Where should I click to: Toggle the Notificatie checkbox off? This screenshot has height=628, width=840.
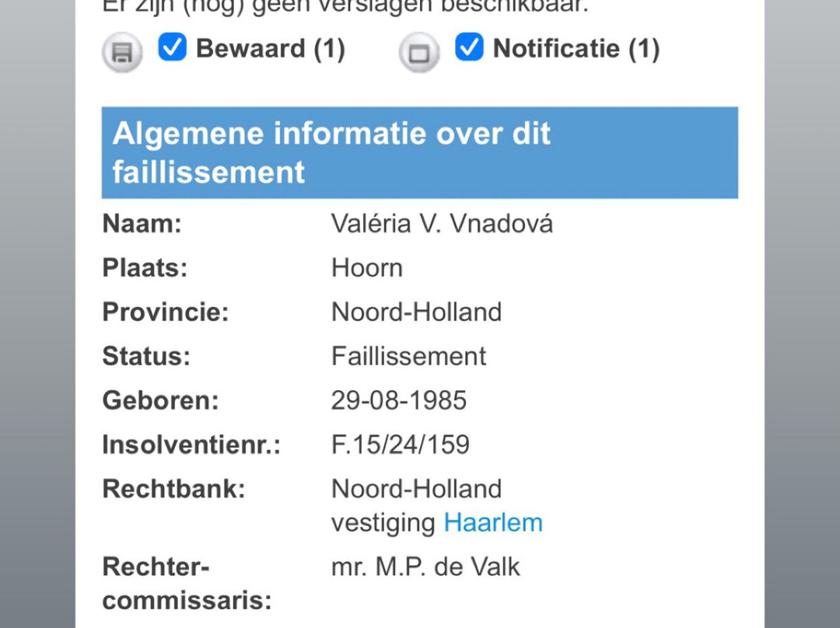(x=469, y=47)
